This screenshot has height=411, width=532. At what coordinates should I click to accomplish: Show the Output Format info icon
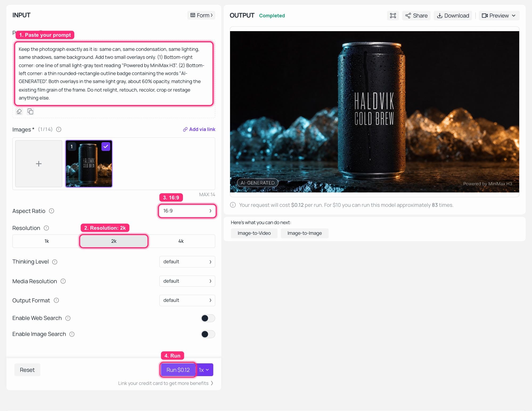[56, 300]
